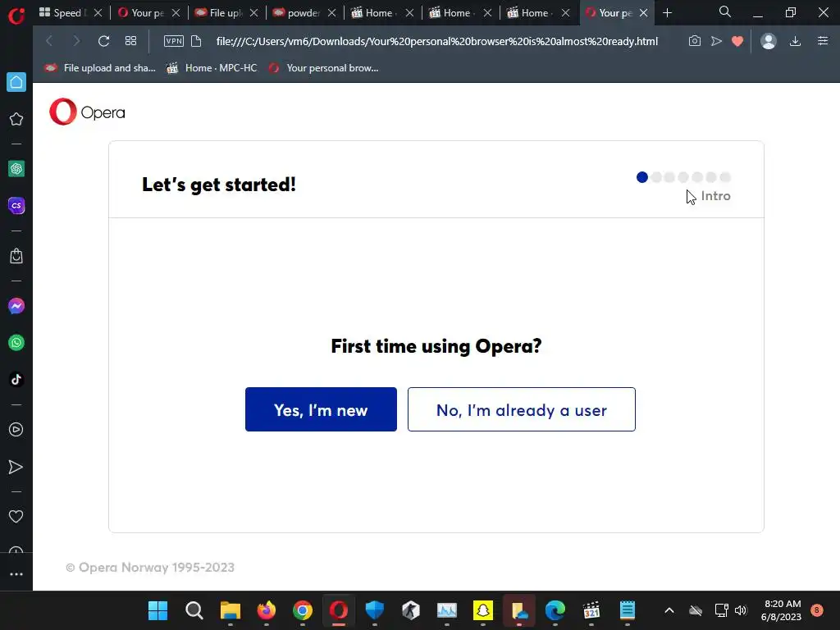Open Snapchat from taskbar

pyautogui.click(x=482, y=610)
